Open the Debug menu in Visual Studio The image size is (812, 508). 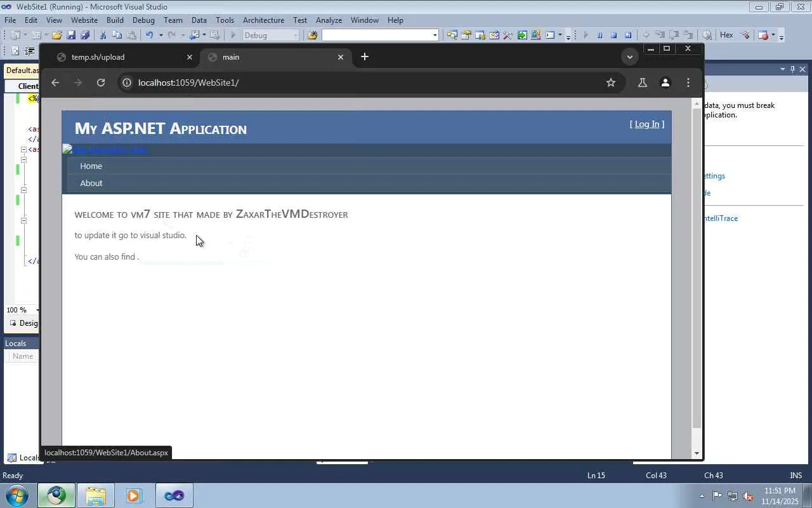[x=143, y=20]
